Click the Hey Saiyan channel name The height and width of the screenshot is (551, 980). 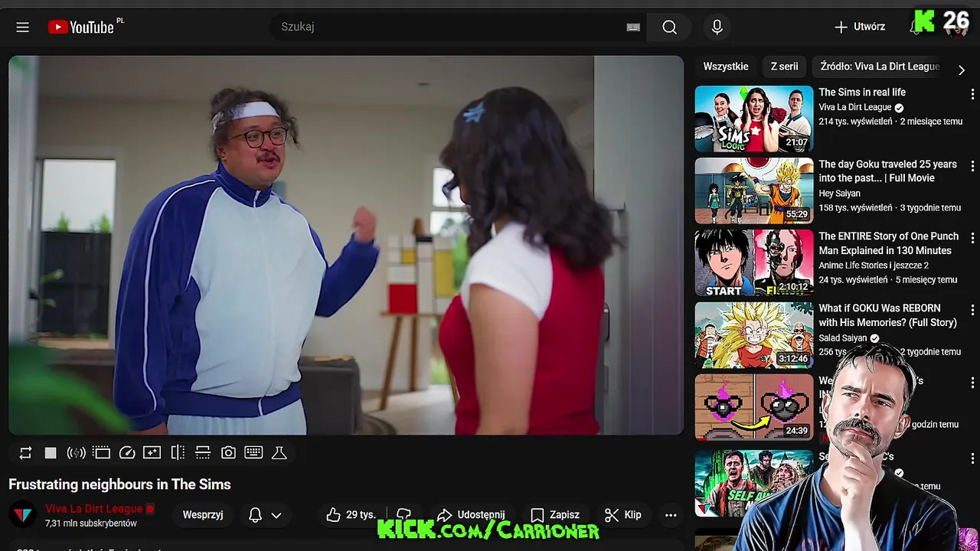point(839,194)
